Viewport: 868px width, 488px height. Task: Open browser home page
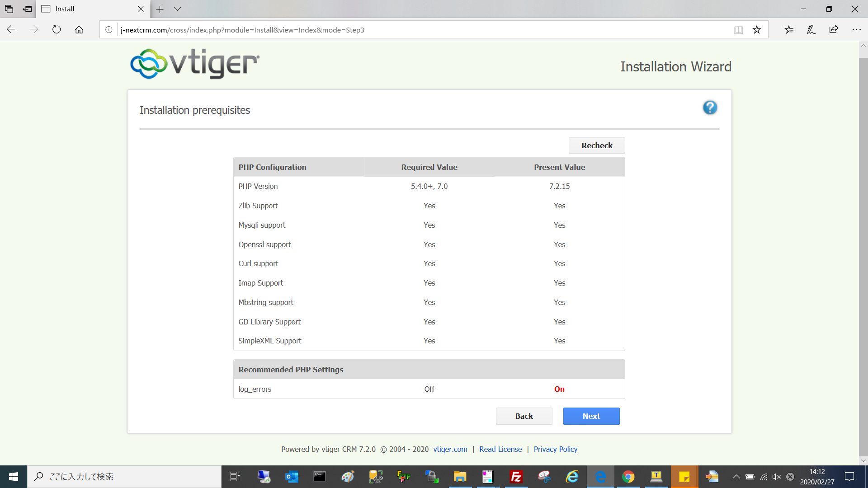(79, 30)
